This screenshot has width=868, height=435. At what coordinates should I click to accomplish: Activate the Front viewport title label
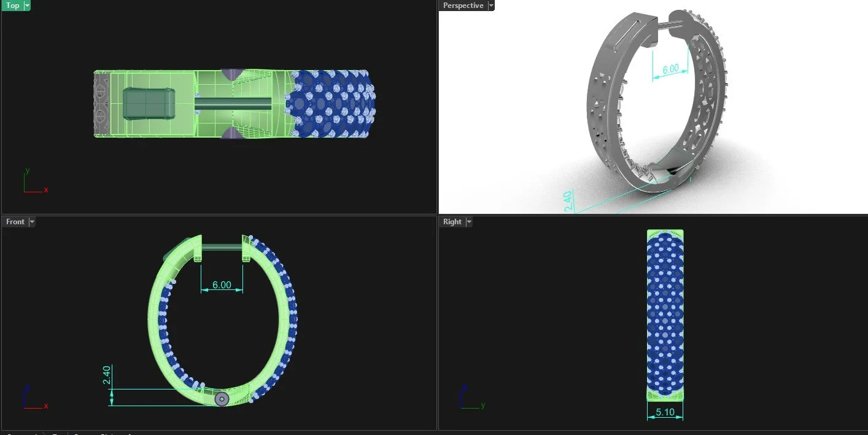click(15, 222)
